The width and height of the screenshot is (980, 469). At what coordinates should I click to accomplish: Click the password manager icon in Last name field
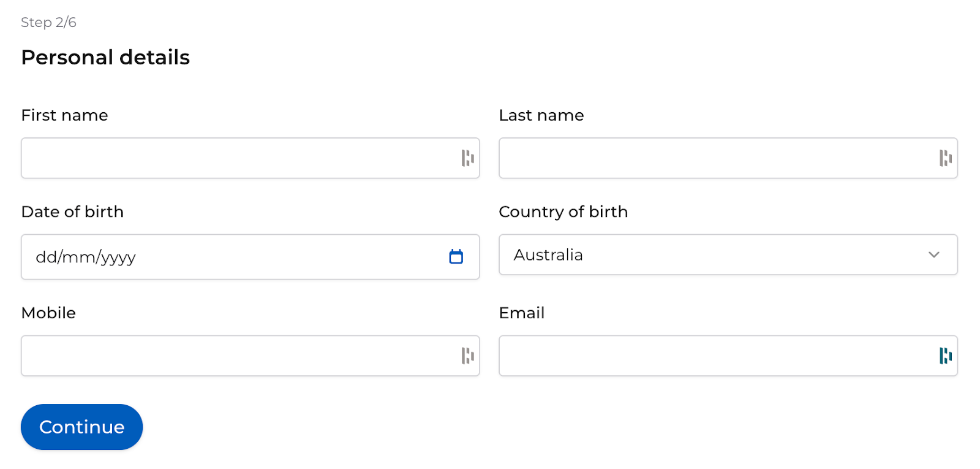pos(945,158)
